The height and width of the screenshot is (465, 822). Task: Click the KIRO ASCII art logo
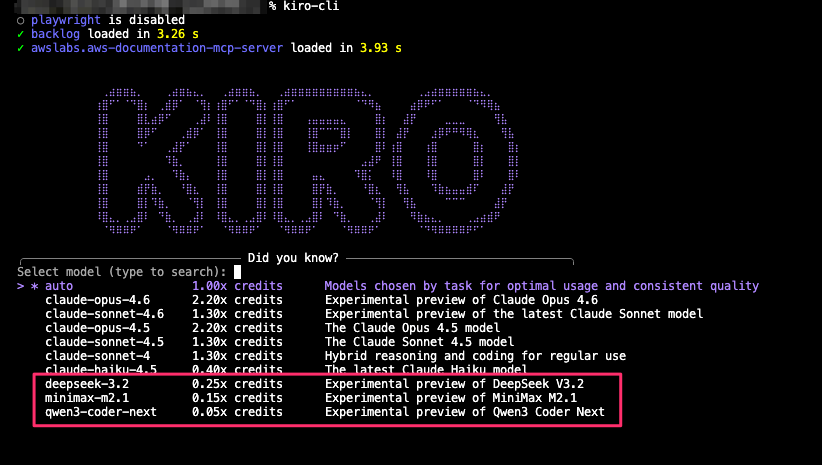[x=308, y=160]
